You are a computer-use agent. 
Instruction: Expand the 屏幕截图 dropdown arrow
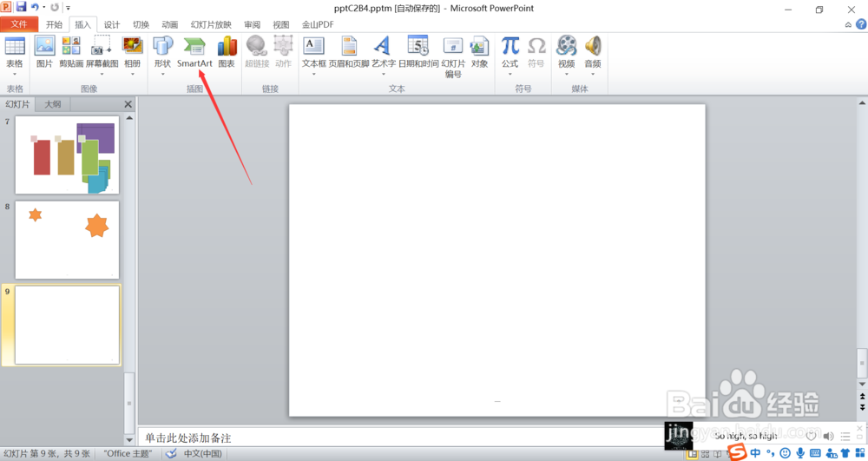tap(102, 74)
